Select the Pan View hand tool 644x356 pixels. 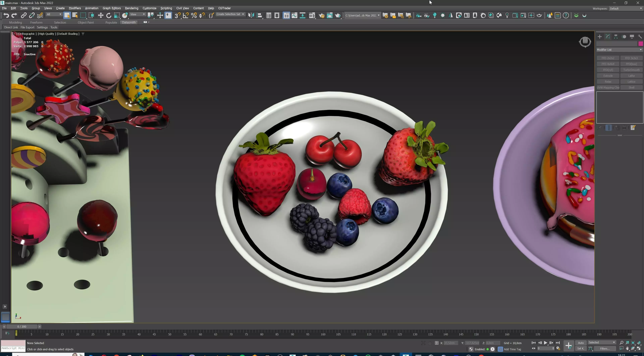coord(627,348)
